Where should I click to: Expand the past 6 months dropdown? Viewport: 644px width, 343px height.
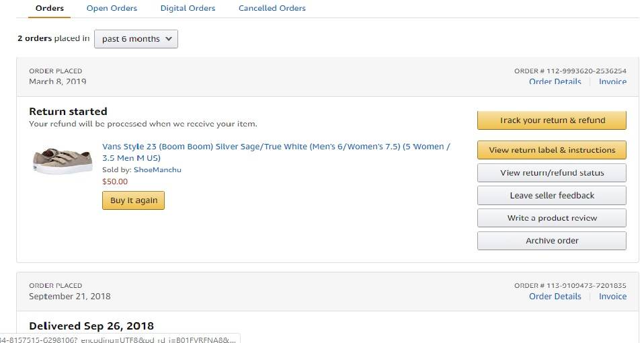pos(136,39)
